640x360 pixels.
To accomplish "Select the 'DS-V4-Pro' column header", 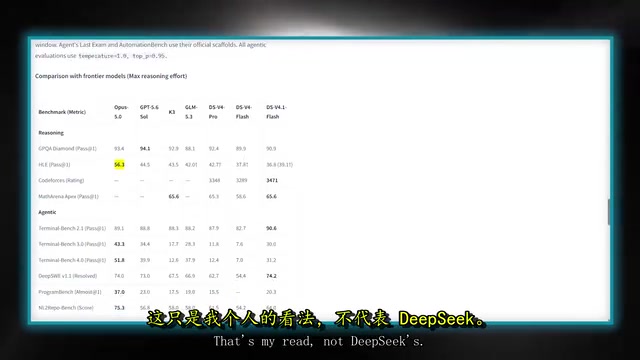I will click(x=216, y=112).
